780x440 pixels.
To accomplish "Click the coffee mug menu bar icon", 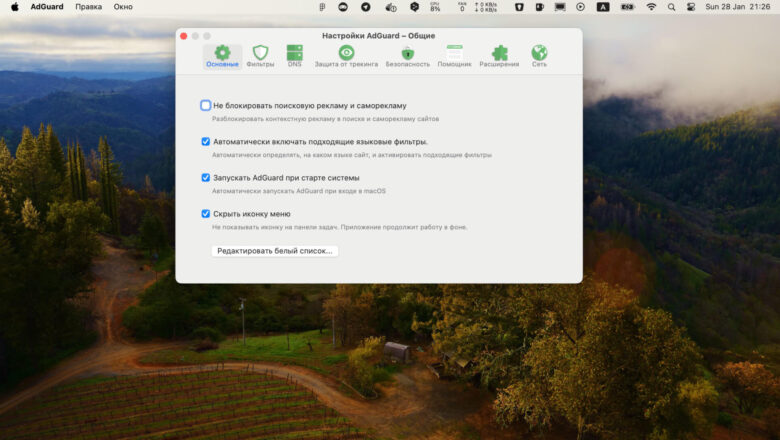I will (540, 7).
